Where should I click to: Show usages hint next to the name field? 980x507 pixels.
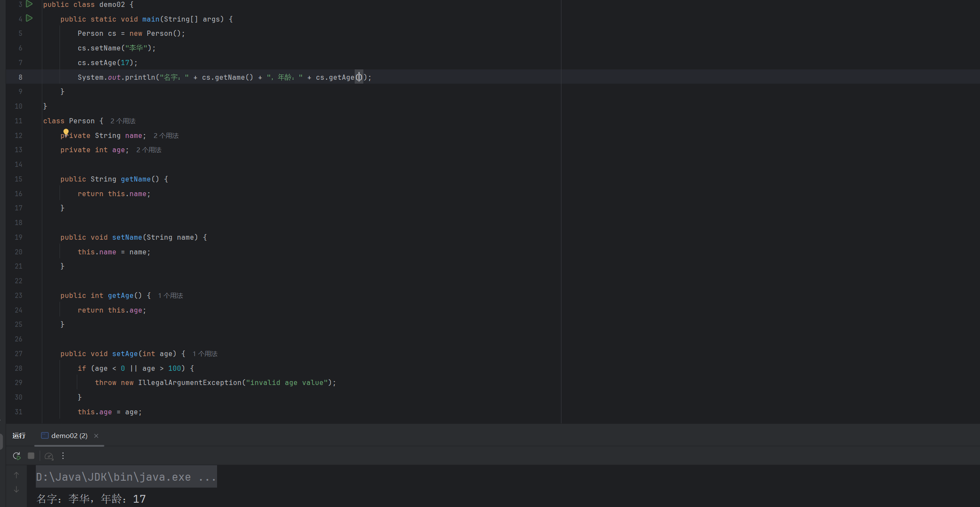166,136
